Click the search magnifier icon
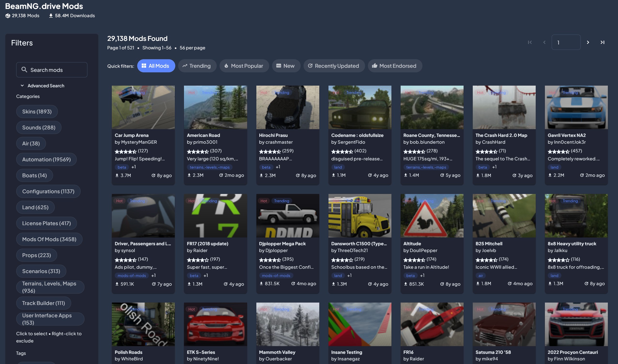 24,70
